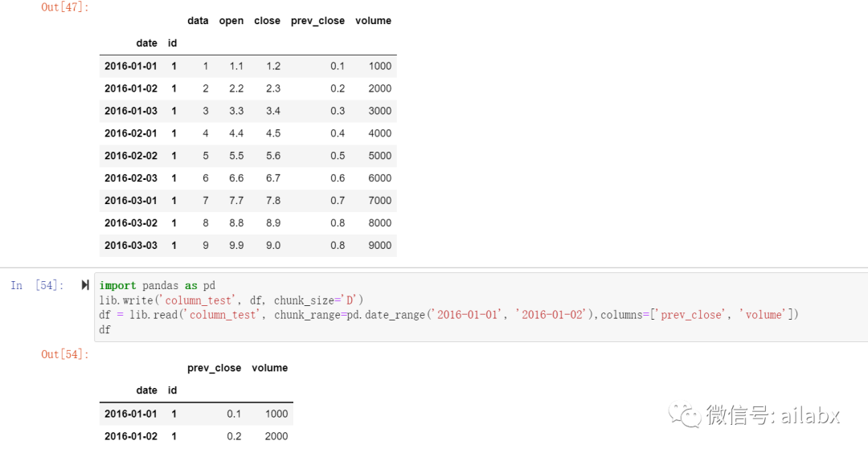Click the open value 5.5

236,156
